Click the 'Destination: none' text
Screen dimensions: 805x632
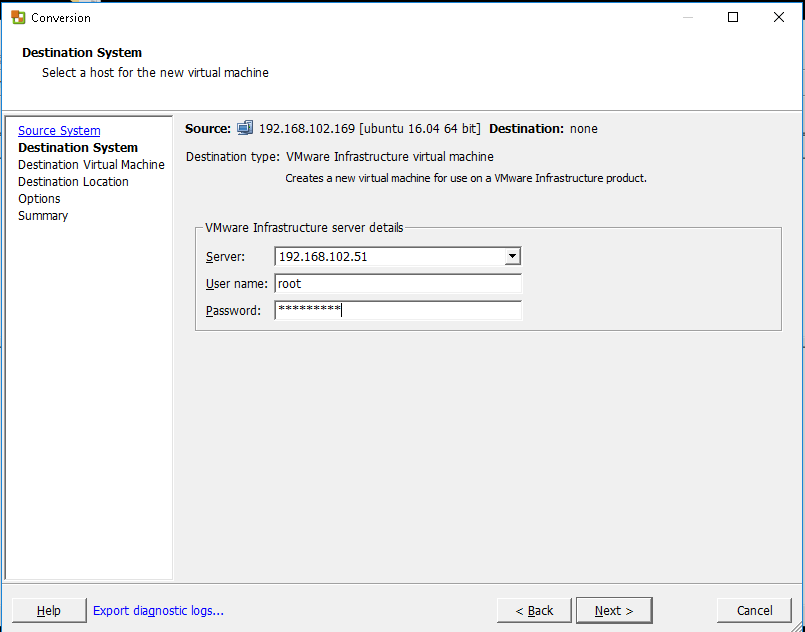click(x=543, y=128)
